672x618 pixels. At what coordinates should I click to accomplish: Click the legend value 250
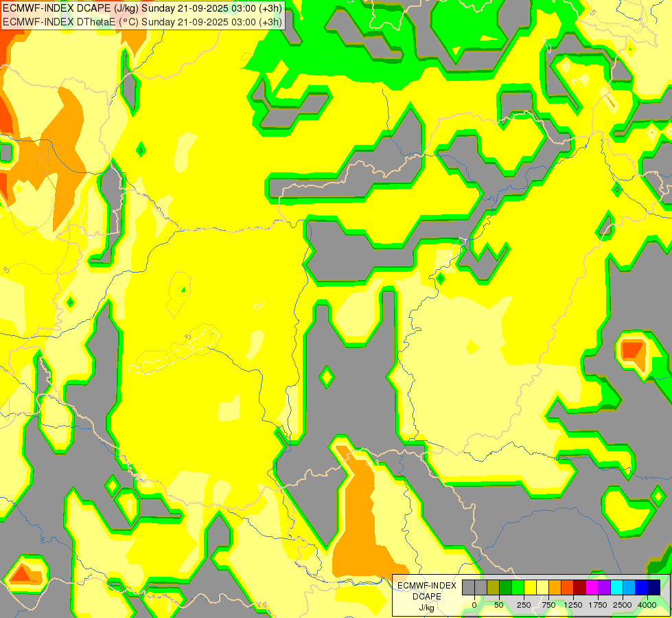pos(524,605)
